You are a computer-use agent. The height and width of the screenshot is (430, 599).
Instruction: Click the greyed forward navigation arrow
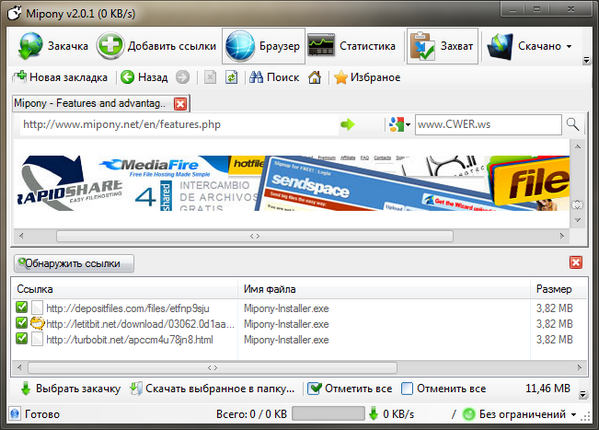[x=183, y=78]
